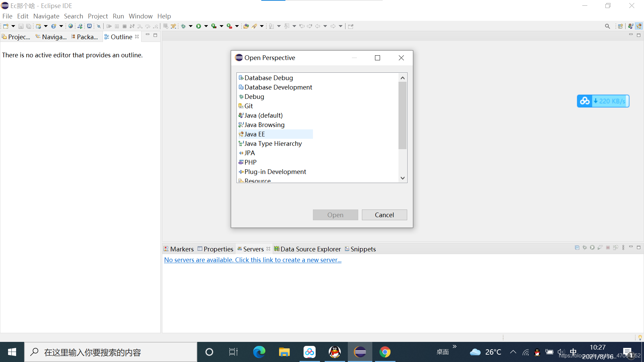Image resolution: width=644 pixels, height=362 pixels.
Task: Toggle the Java EE perspective button
Action: pos(639,26)
